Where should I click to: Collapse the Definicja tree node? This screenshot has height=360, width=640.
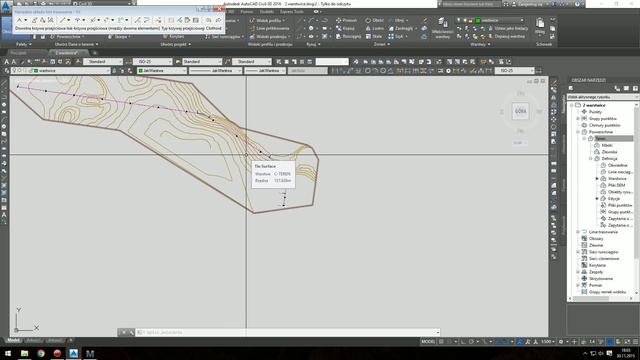click(591, 158)
